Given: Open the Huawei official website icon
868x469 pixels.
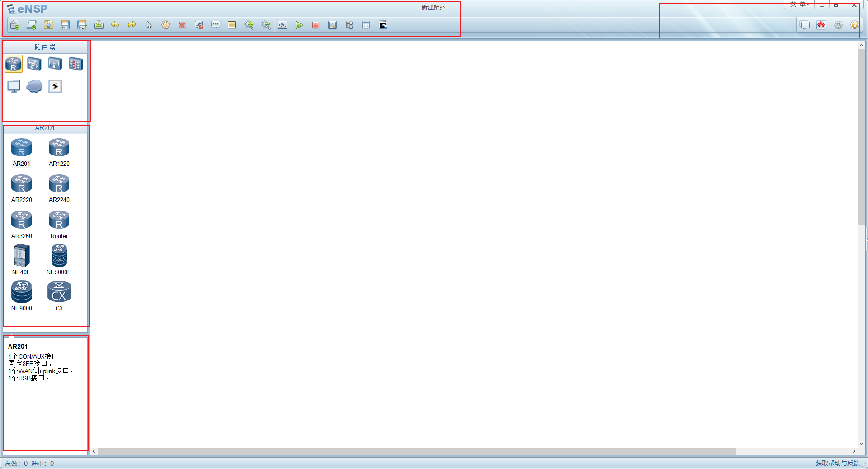Looking at the screenshot, I should [x=821, y=25].
